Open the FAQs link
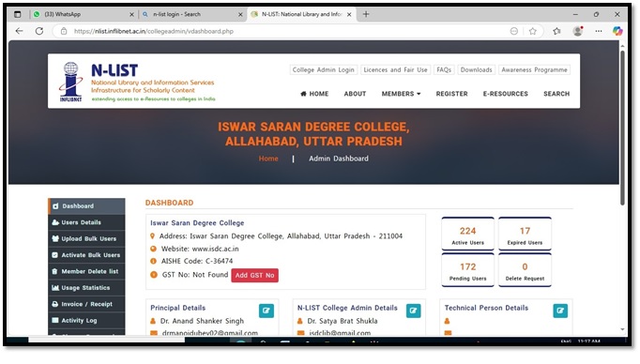This screenshot has height=364, width=640. point(444,69)
